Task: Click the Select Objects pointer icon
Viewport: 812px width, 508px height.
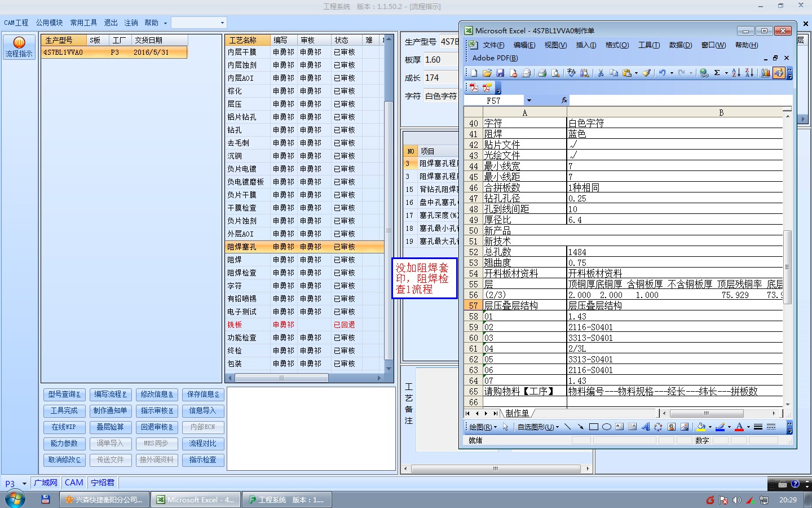Action: pos(506,427)
